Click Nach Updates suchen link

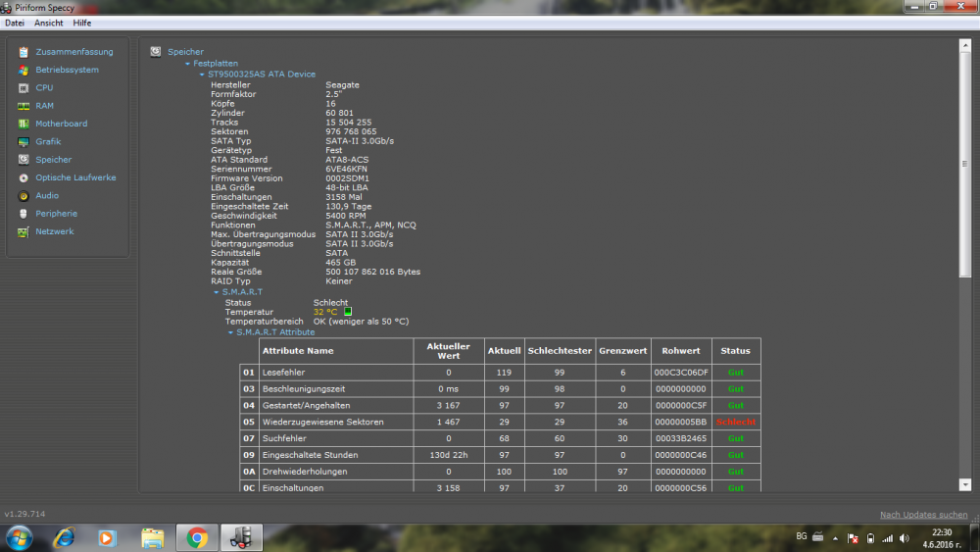(x=924, y=515)
